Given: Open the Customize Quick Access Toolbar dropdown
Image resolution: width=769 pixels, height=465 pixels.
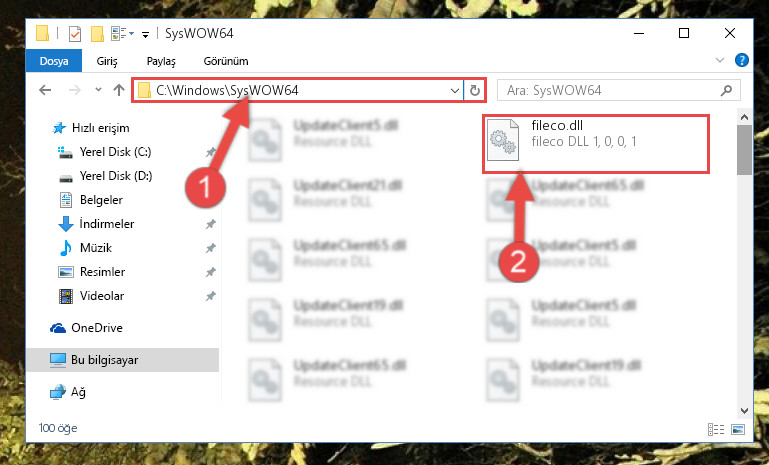Looking at the screenshot, I should 145,34.
